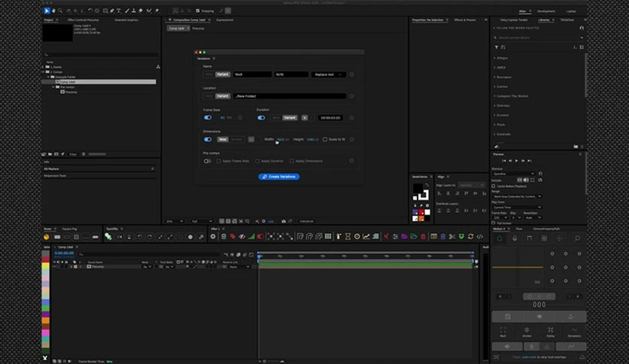Switch Libraries to grid view icon
The height and width of the screenshot is (364, 629).
[582, 47]
